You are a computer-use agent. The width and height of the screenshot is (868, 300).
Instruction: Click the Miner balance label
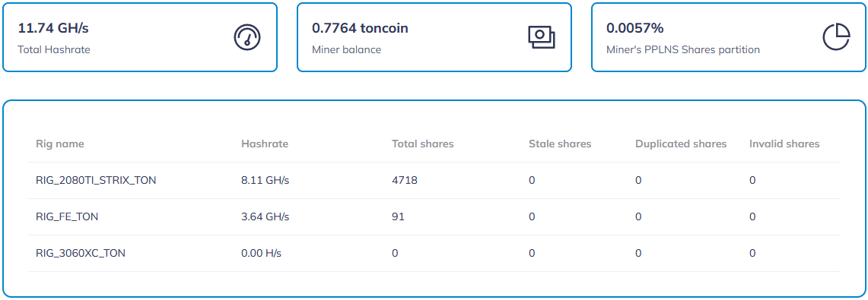tap(347, 49)
